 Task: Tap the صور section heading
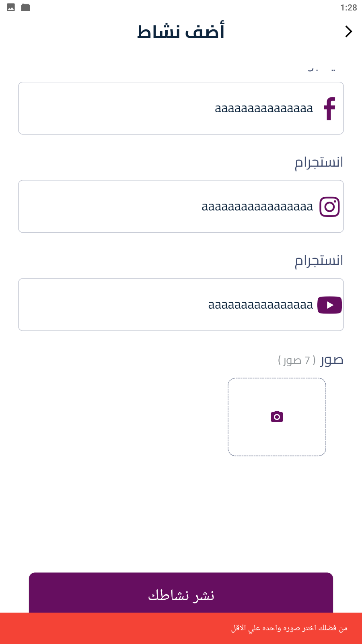332,360
